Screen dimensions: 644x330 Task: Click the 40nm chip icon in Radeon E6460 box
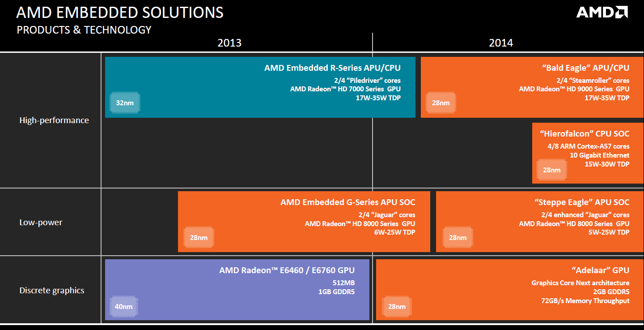[124, 307]
